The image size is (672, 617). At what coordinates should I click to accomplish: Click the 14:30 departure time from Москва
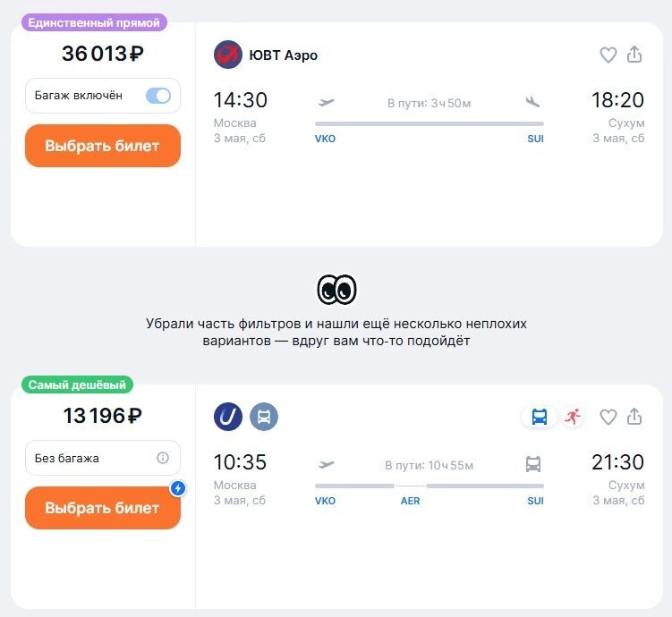coord(240,100)
